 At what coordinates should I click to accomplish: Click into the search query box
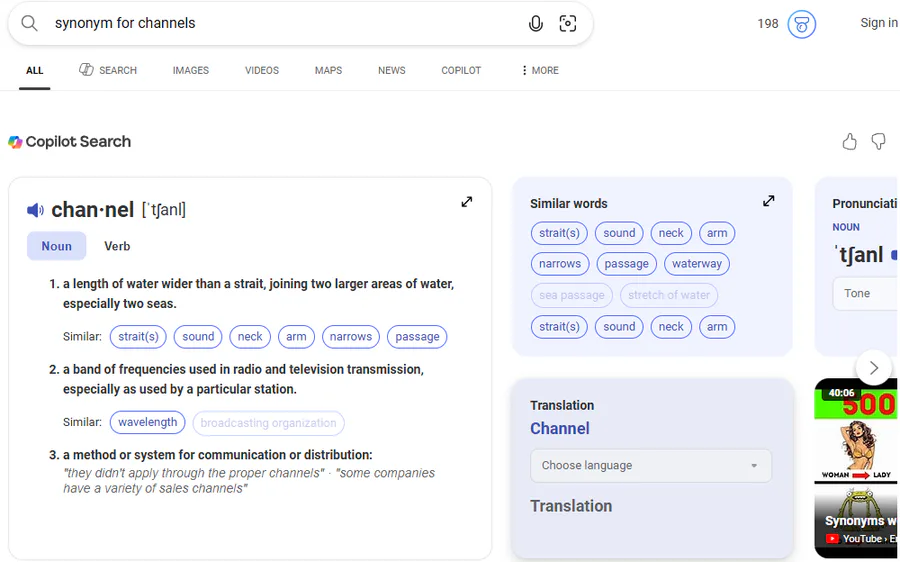(280, 23)
